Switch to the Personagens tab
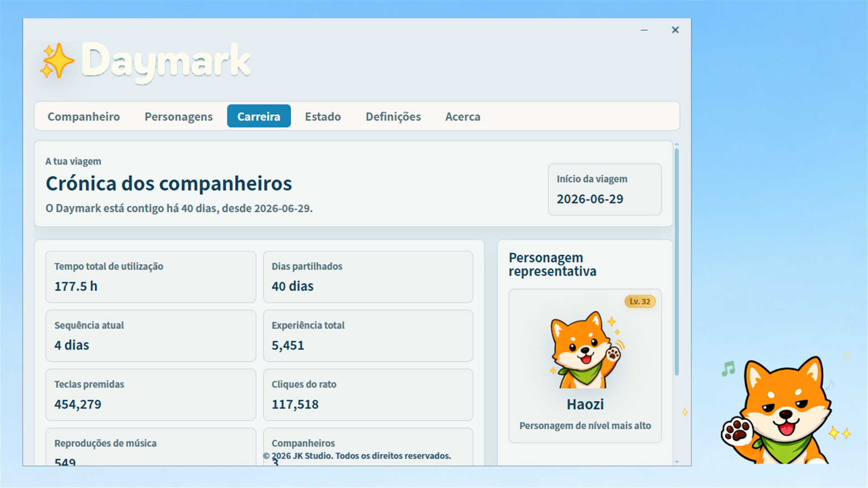 [x=179, y=116]
